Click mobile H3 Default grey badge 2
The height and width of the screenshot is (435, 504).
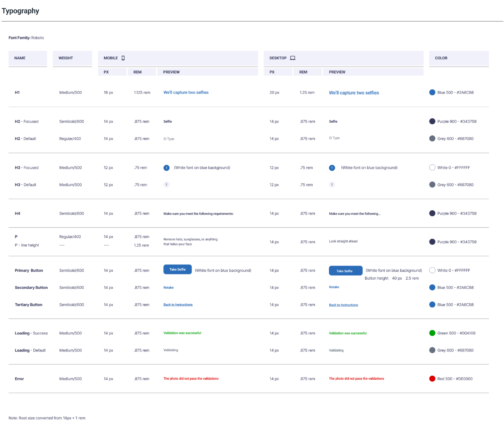(166, 184)
